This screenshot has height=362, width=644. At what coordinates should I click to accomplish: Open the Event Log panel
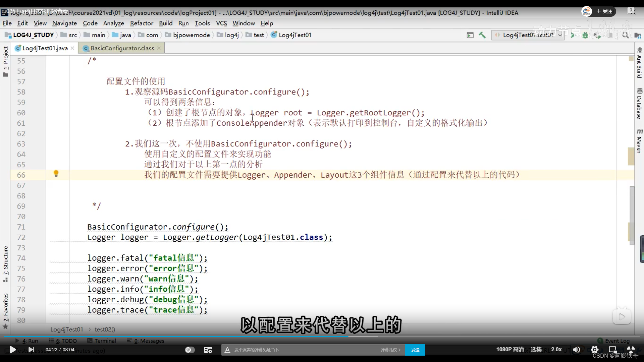click(613, 341)
